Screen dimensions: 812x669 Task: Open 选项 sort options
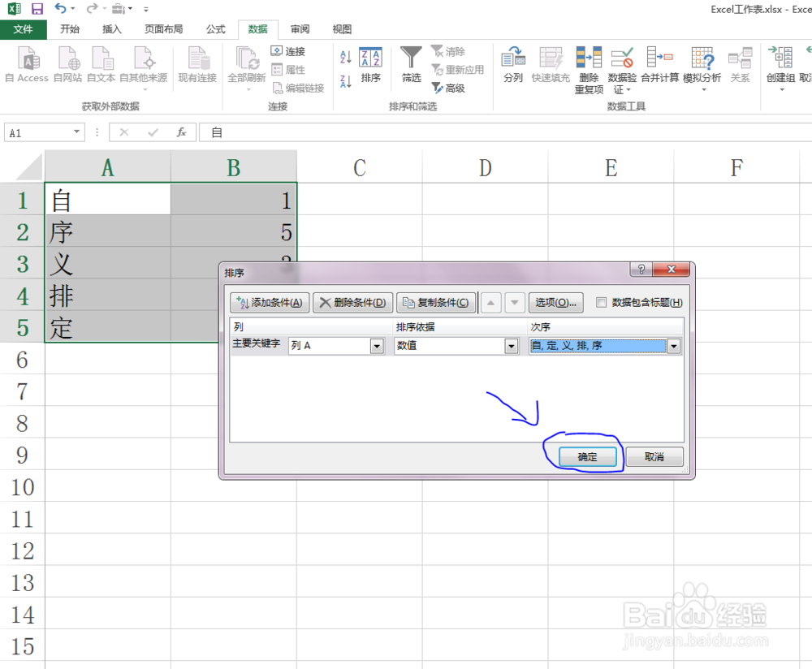(x=555, y=302)
